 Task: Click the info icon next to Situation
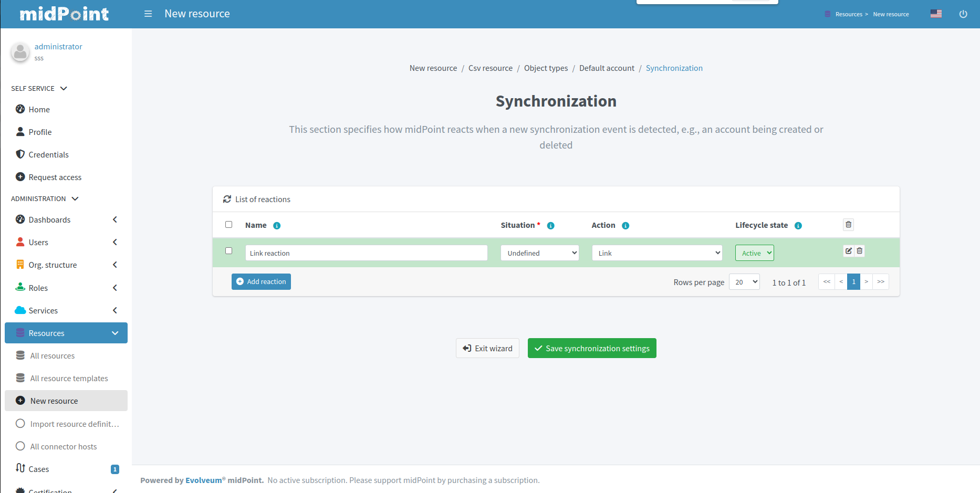click(x=550, y=225)
